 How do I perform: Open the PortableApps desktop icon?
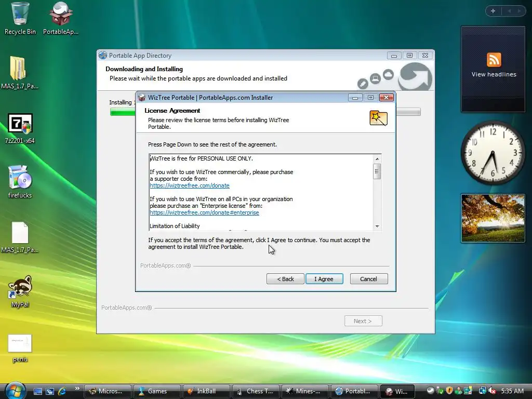click(61, 19)
